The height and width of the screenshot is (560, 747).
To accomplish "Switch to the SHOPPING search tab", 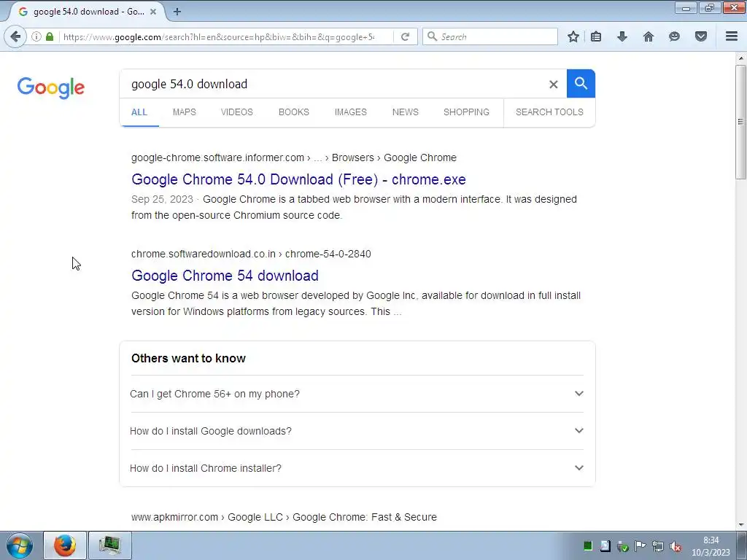I will click(466, 112).
